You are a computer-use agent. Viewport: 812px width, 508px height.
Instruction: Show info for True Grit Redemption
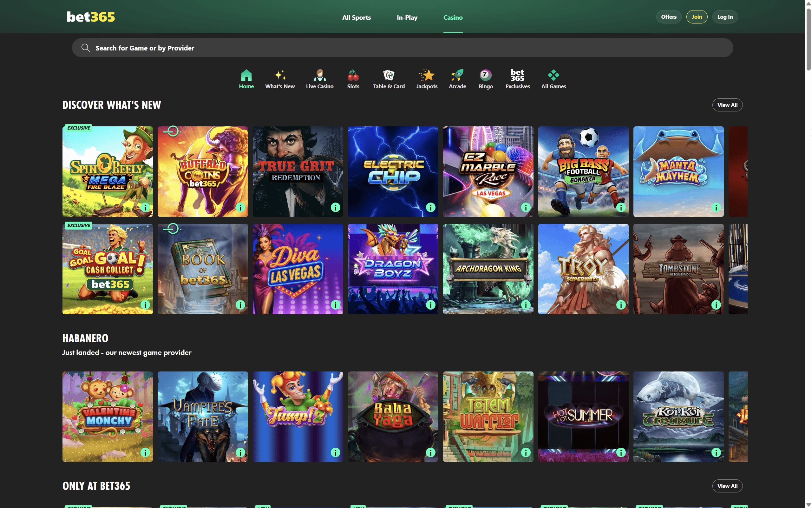point(336,207)
